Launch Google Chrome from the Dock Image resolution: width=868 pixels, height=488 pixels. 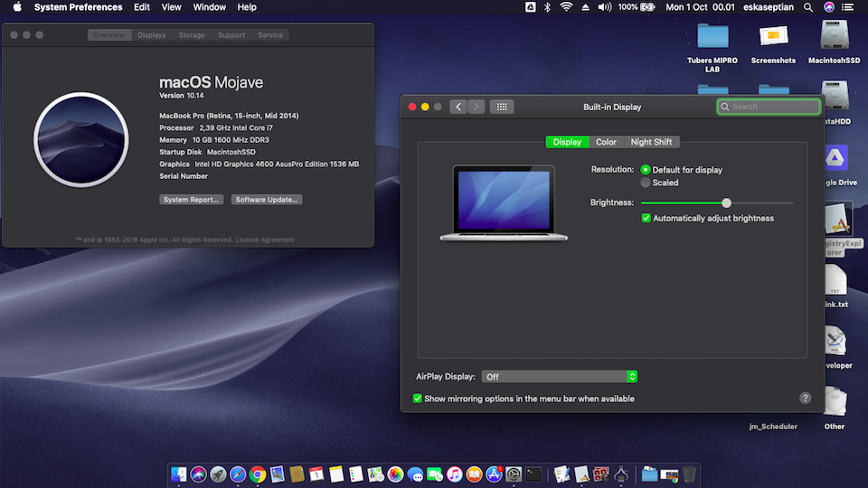tap(258, 474)
